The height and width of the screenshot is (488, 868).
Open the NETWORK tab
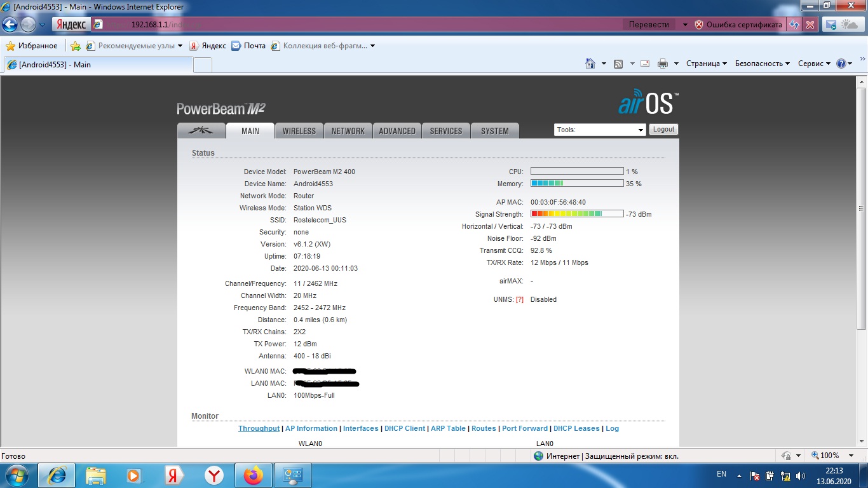348,131
